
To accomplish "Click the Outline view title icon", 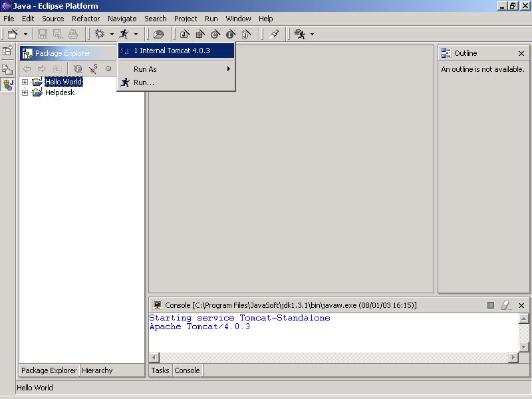I will [x=446, y=53].
